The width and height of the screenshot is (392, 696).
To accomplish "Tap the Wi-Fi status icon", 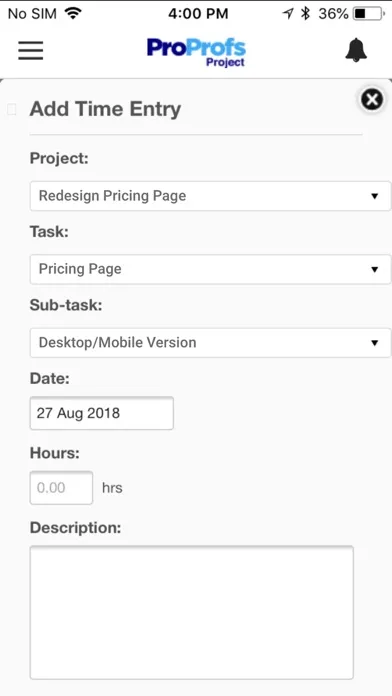I will tap(73, 13).
